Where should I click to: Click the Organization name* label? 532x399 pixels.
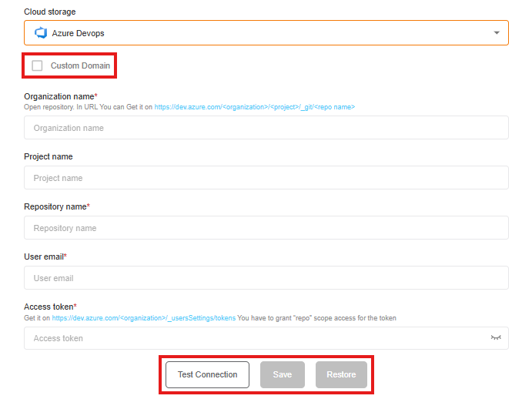click(x=61, y=96)
